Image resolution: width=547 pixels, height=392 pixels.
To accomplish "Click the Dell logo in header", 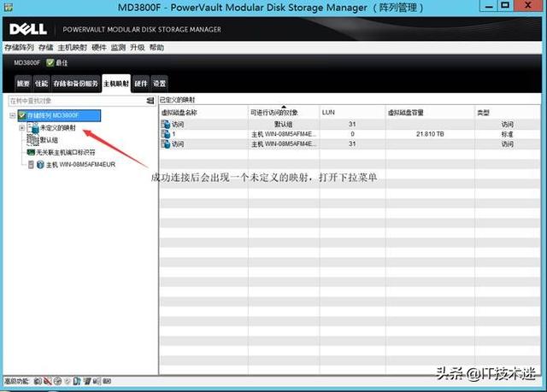I will click(x=28, y=29).
